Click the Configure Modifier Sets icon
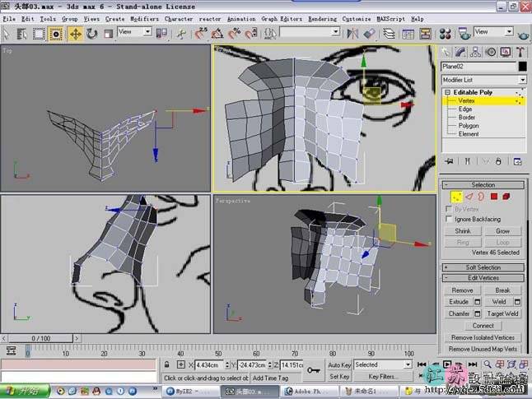The image size is (532, 399). click(517, 161)
